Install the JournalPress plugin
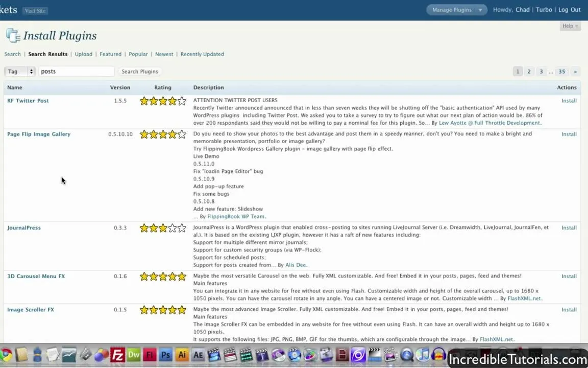Viewport: 588px width, 368px height. point(569,228)
